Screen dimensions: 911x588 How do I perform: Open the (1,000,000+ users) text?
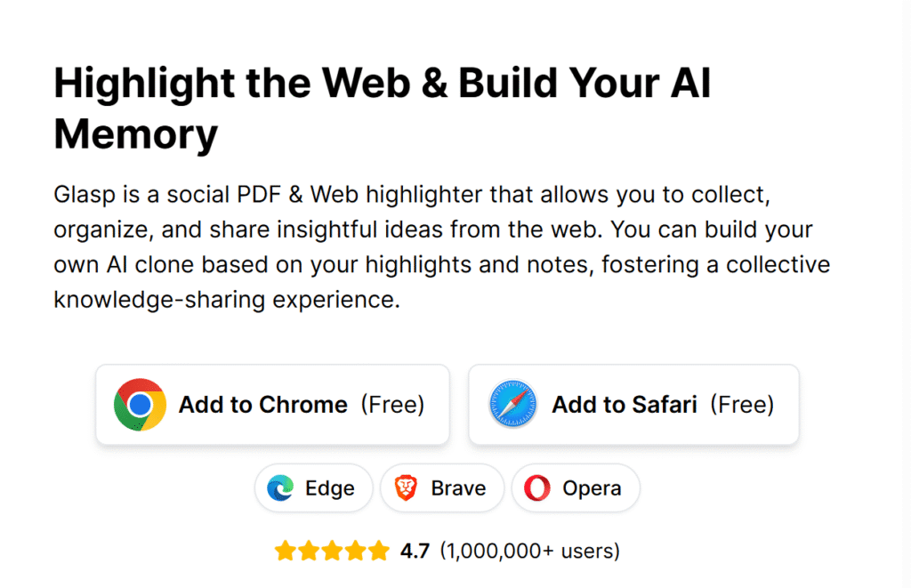(x=529, y=551)
